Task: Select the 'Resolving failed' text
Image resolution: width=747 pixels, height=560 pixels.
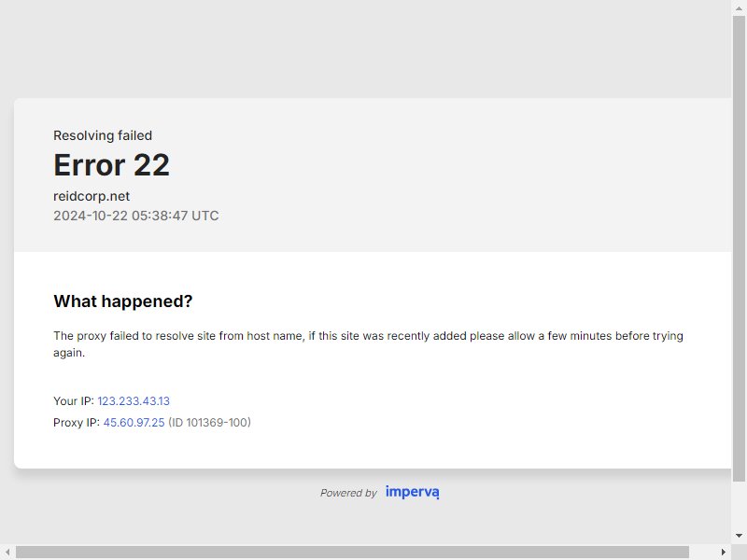Action: click(x=103, y=135)
